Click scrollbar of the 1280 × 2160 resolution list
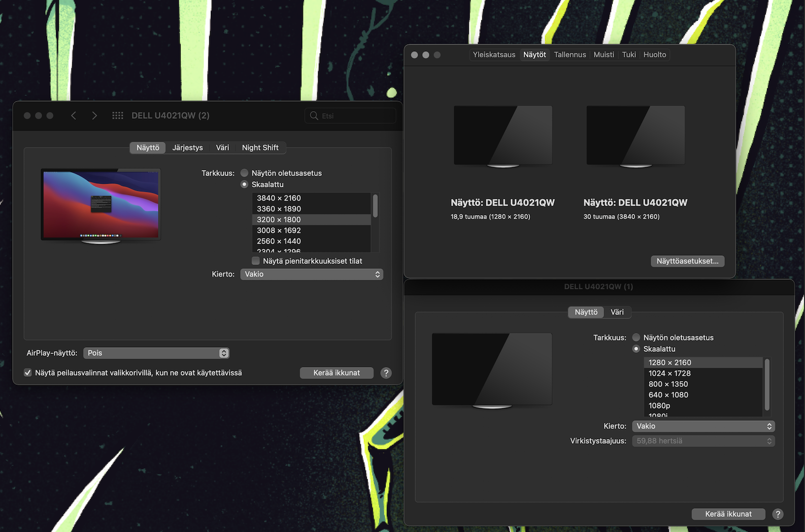This screenshot has width=805, height=532. [767, 385]
